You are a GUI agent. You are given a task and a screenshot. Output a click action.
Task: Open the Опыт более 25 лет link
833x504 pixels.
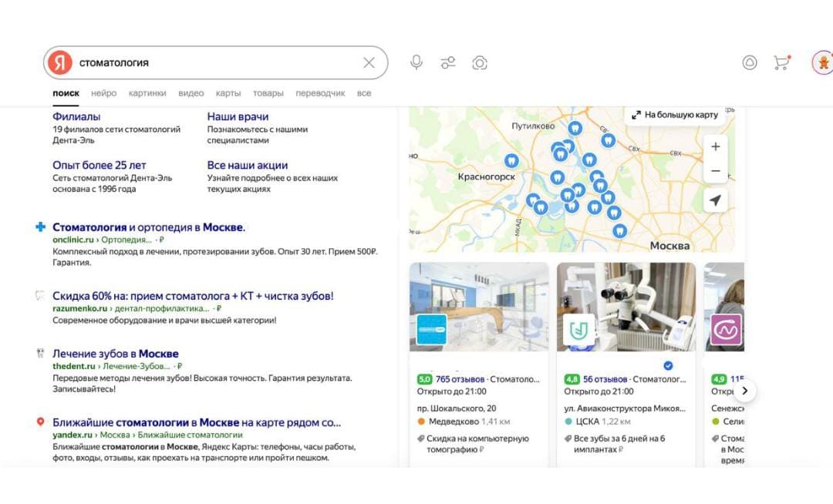(99, 165)
